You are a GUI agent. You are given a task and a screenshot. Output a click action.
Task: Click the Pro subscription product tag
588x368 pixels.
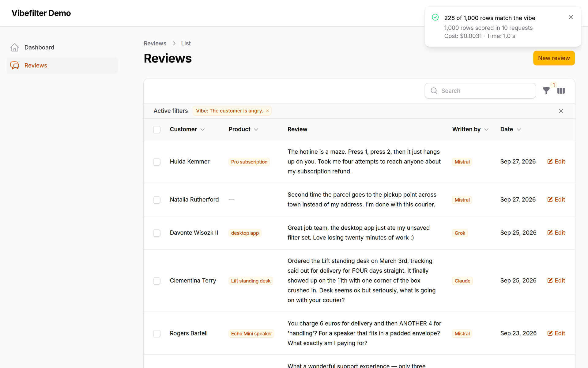249,162
